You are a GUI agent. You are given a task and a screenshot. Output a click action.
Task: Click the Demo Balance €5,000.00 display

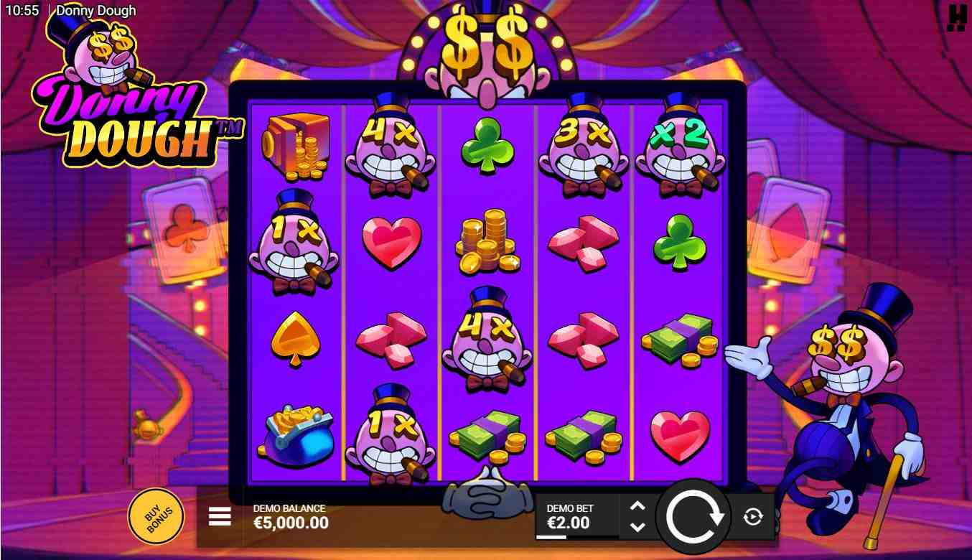click(x=290, y=516)
